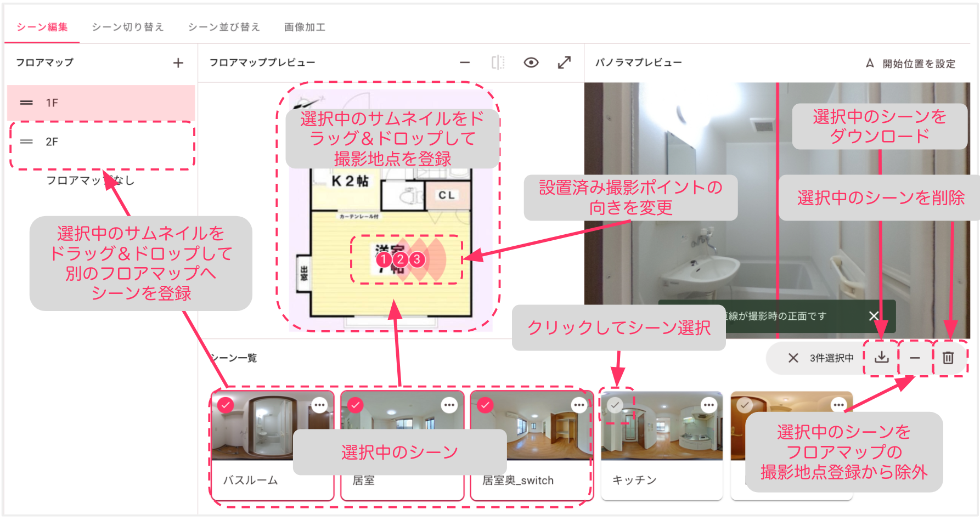The image size is (980, 520).
Task: Check the キッチン scene checkbox
Action: 615,405
